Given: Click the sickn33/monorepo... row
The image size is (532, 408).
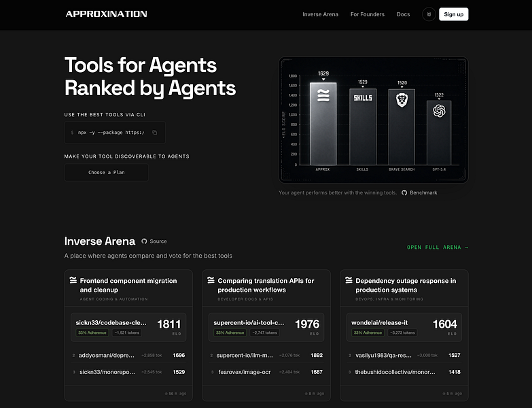Looking at the screenshot, I should point(128,372).
